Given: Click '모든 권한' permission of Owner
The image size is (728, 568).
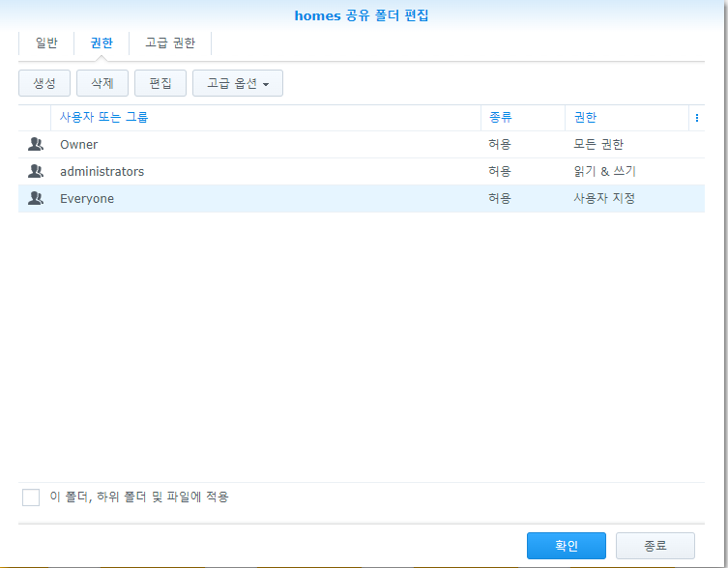Looking at the screenshot, I should [x=598, y=144].
